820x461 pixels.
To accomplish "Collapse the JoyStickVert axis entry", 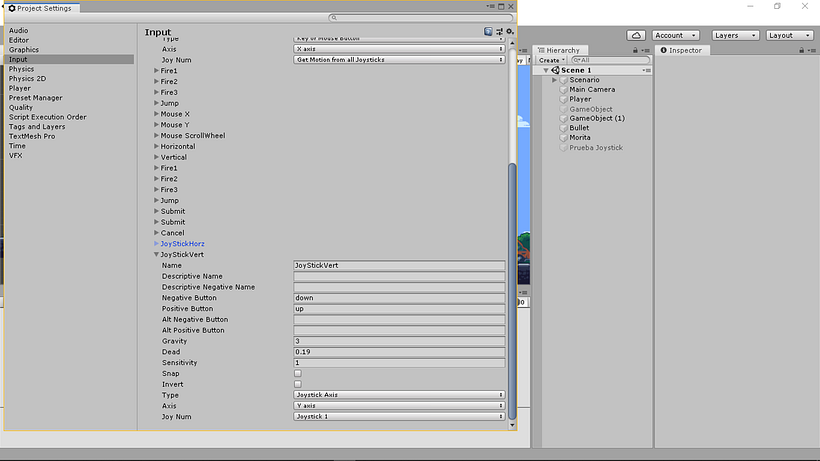I will [156, 255].
